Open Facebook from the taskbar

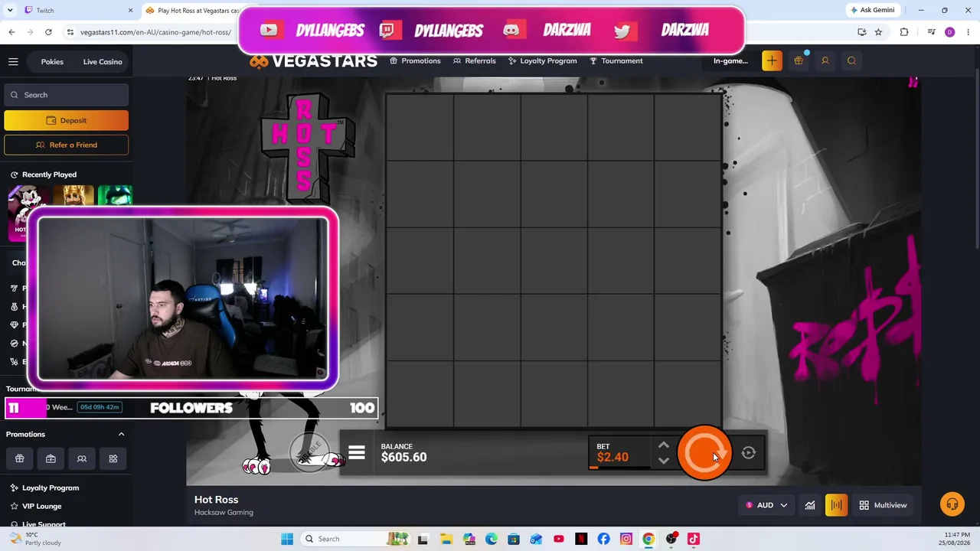tap(603, 539)
